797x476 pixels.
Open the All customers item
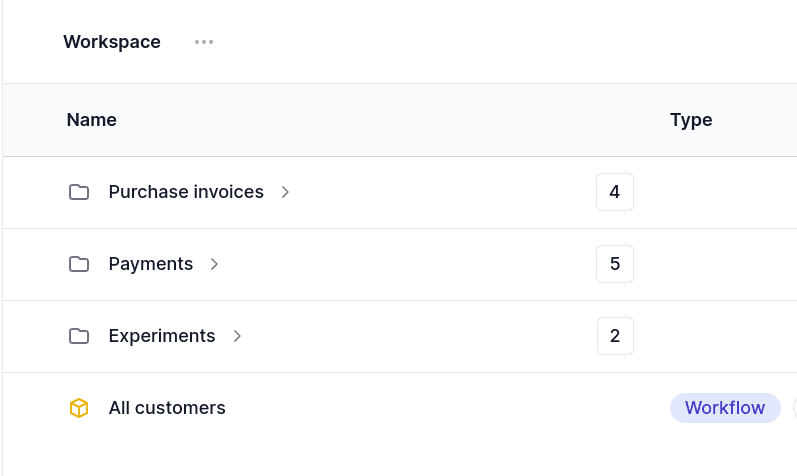[x=167, y=408]
